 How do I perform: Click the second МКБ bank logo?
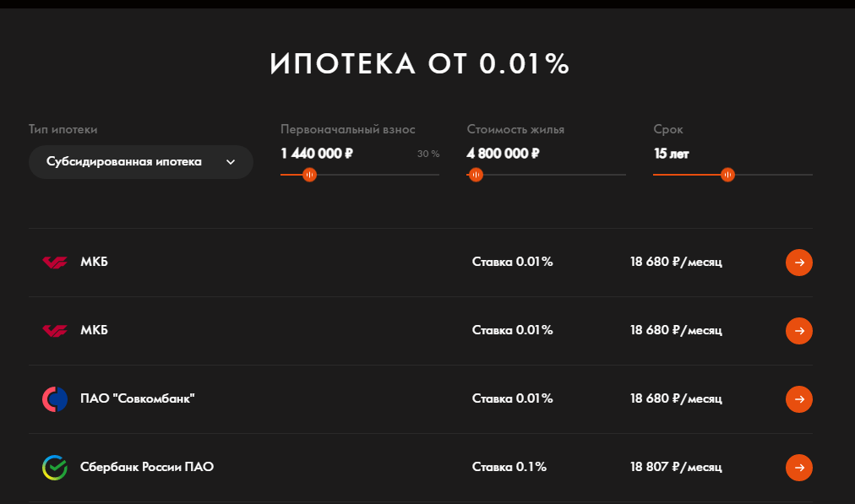[x=55, y=331]
